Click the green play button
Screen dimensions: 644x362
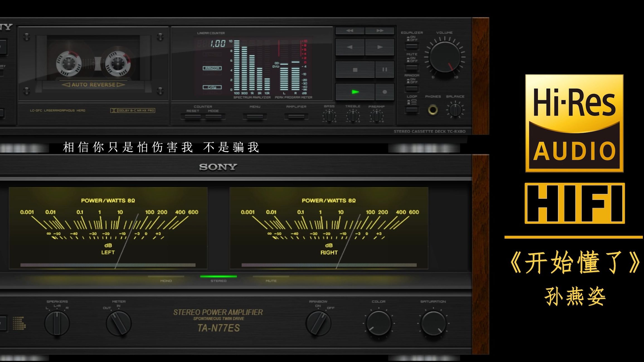coord(355,92)
